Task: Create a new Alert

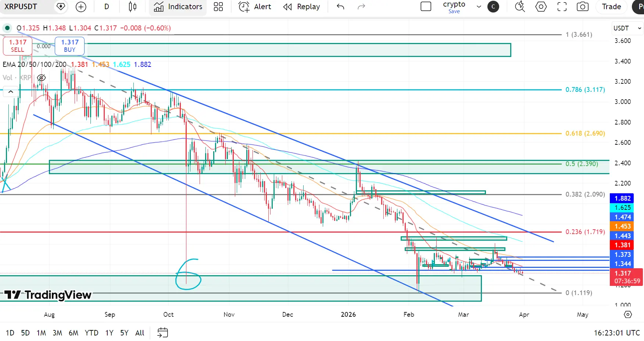Action: tap(255, 7)
